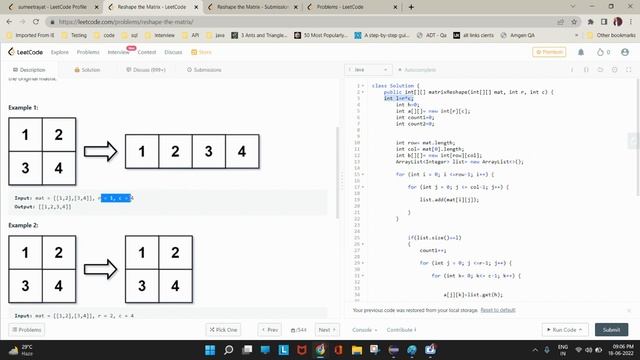Go to the Prev problem

coord(269,329)
